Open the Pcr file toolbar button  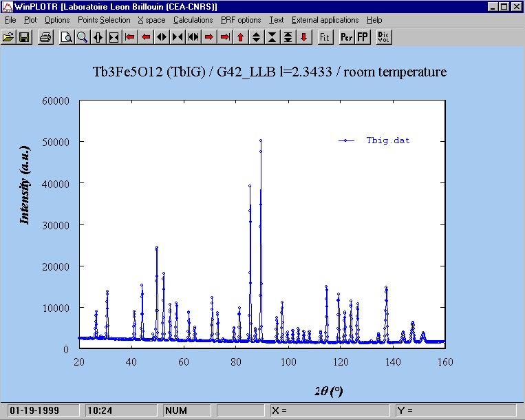(x=346, y=36)
